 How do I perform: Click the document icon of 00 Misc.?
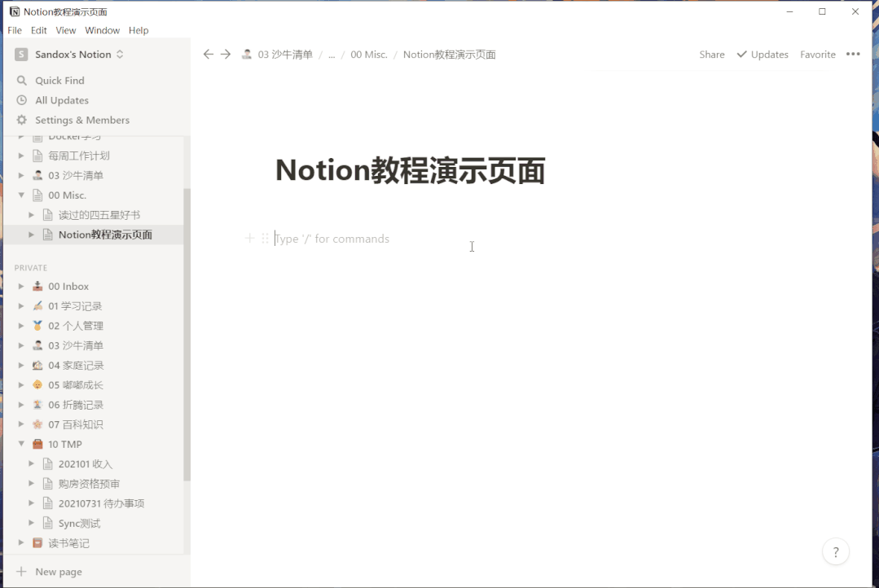[x=37, y=195]
